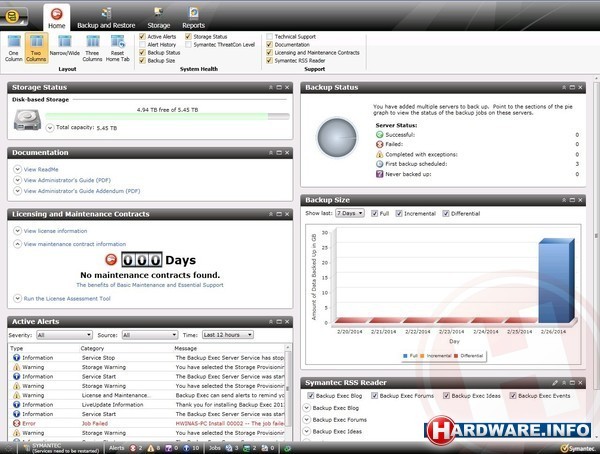600x454 pixels.
Task: Click the Never backed up icon
Action: pyautogui.click(x=379, y=174)
